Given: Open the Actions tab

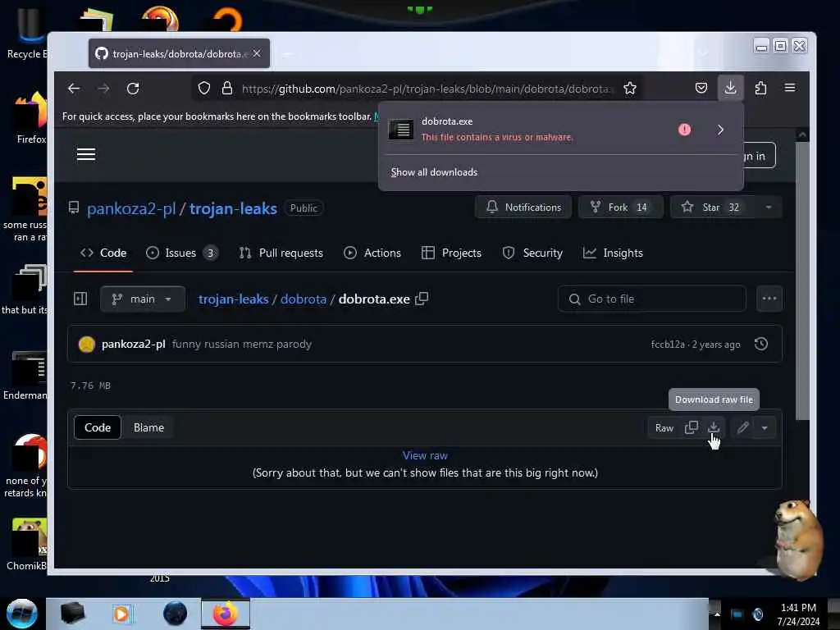Looking at the screenshot, I should (372, 253).
